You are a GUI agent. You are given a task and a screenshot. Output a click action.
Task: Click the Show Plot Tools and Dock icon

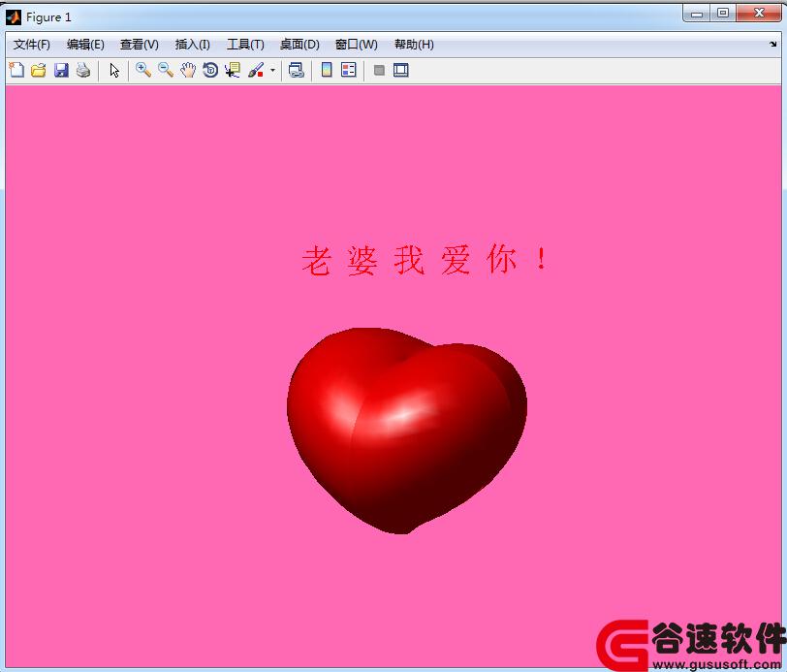(x=400, y=70)
